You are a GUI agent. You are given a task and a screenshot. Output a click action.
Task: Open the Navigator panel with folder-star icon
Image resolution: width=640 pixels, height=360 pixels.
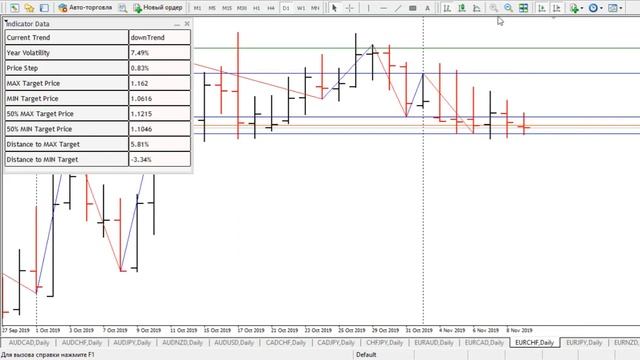(x=29, y=8)
